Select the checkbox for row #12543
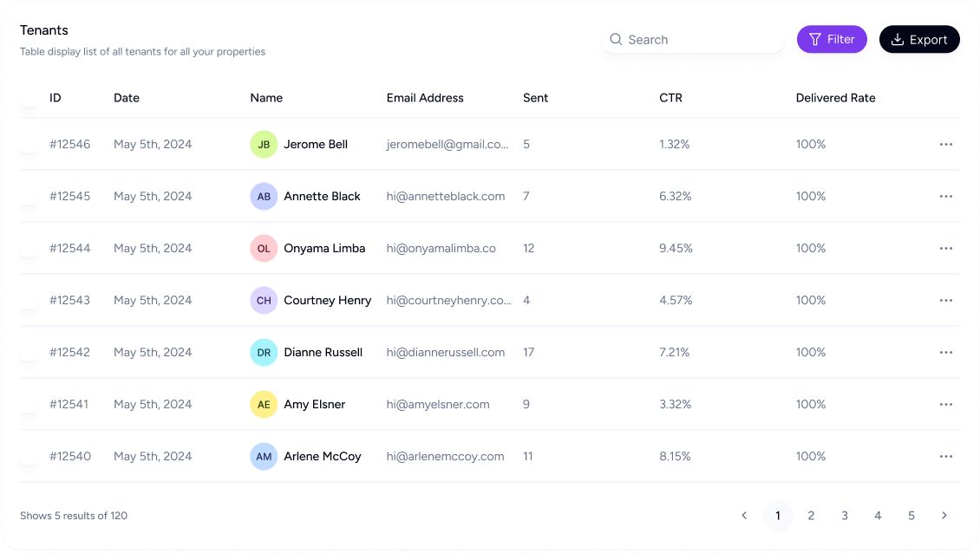980x560 pixels. tap(29, 301)
